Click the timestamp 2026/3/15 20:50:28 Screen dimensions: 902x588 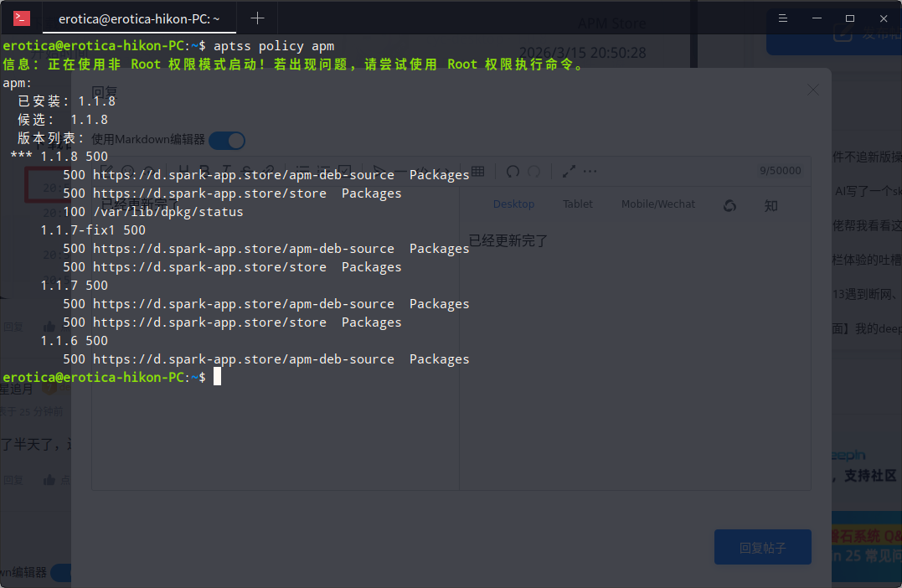pos(583,53)
